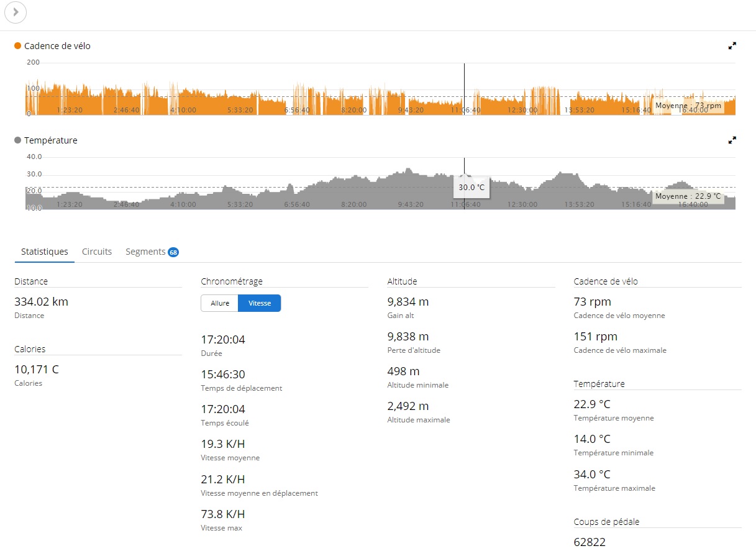Expand Température chart to fullscreen
This screenshot has height=551, width=756.
tap(732, 140)
